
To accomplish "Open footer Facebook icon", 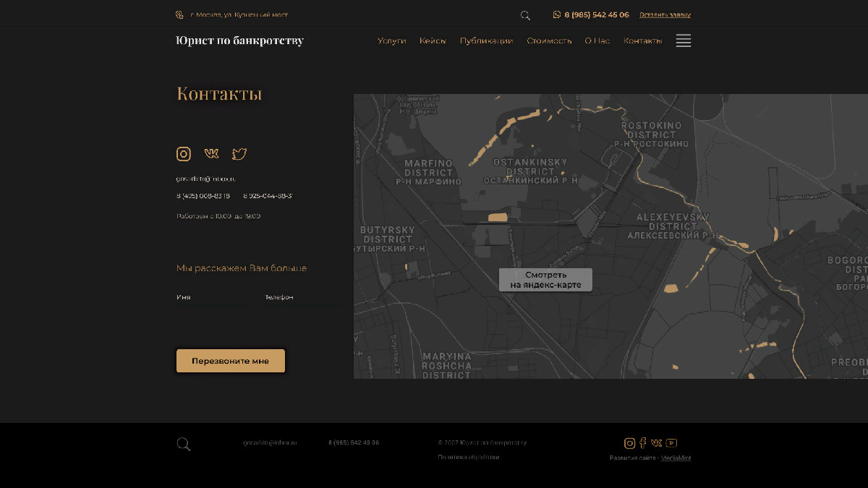I will (643, 443).
